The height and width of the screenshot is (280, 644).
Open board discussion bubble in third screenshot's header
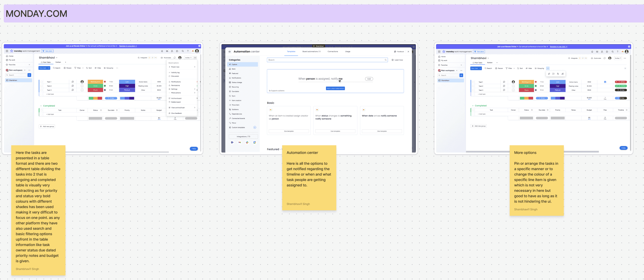pos(605,58)
